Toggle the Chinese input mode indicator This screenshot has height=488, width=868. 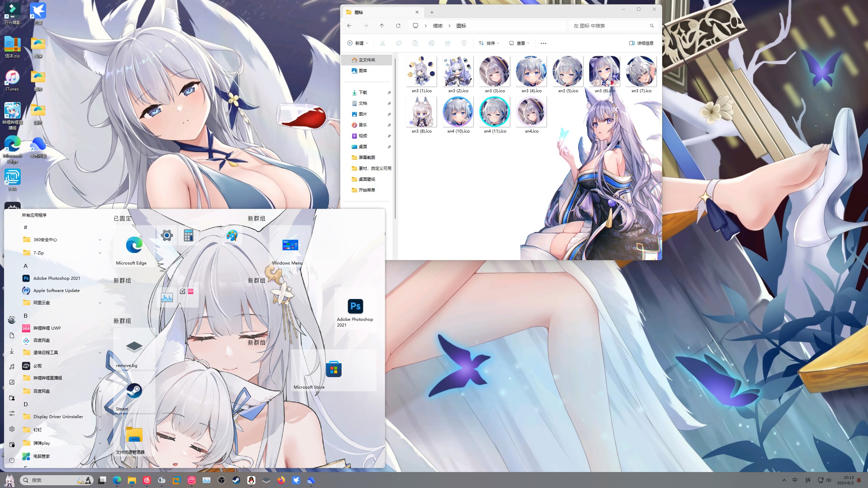(795, 480)
